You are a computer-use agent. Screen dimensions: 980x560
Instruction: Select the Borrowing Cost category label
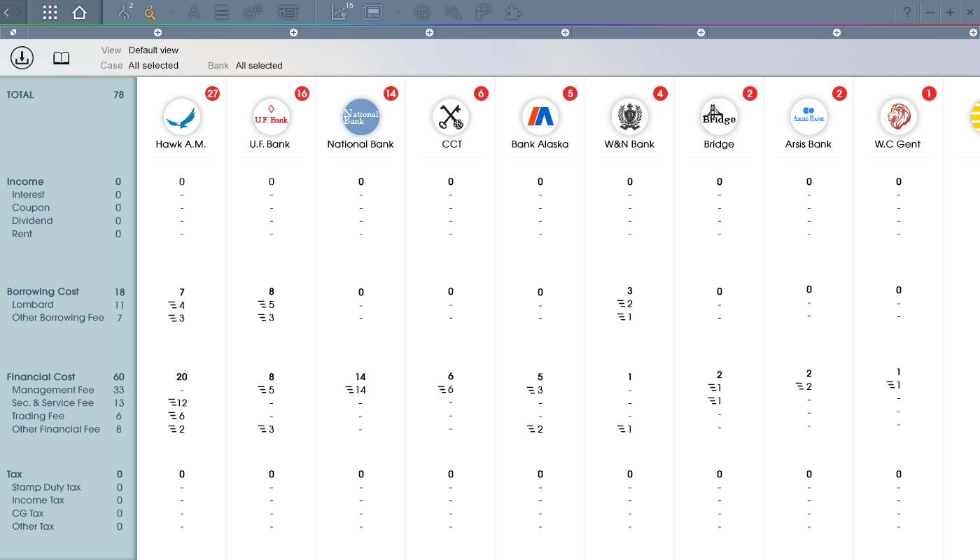(x=43, y=292)
